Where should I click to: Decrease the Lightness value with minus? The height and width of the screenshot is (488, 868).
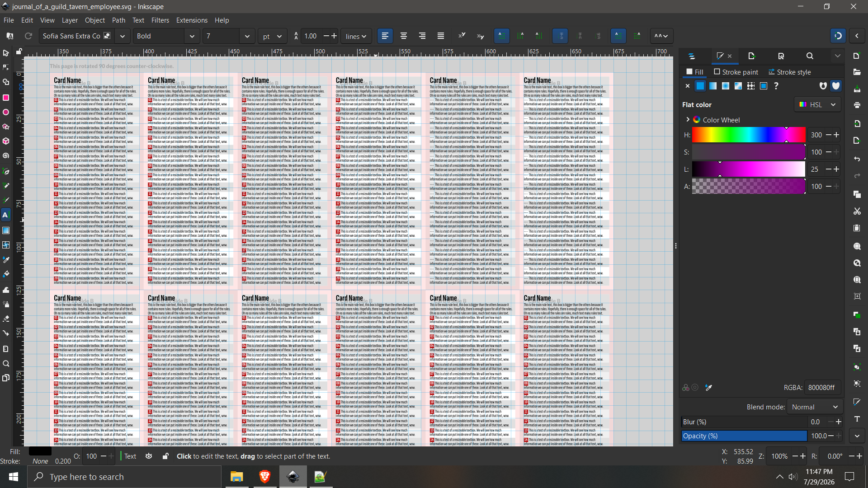829,169
